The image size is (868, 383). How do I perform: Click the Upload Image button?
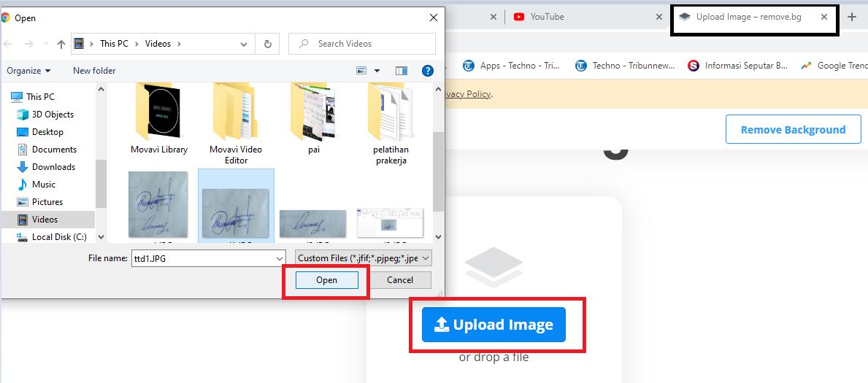(493, 325)
